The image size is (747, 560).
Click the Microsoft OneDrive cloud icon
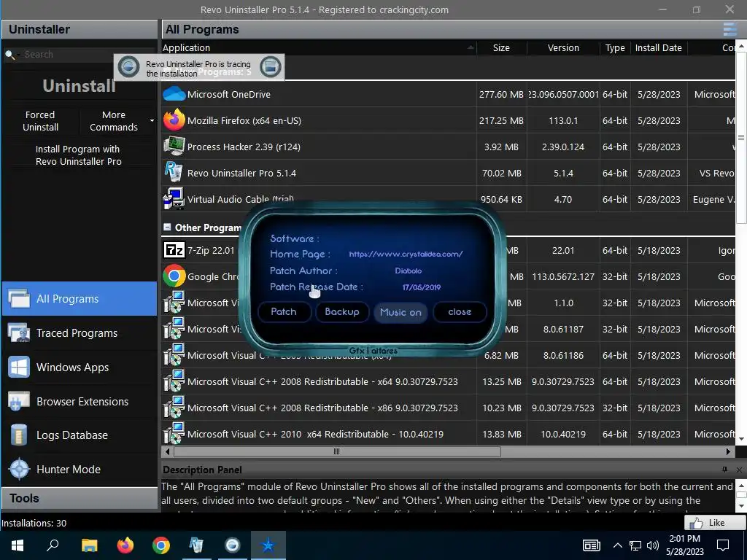[174, 94]
